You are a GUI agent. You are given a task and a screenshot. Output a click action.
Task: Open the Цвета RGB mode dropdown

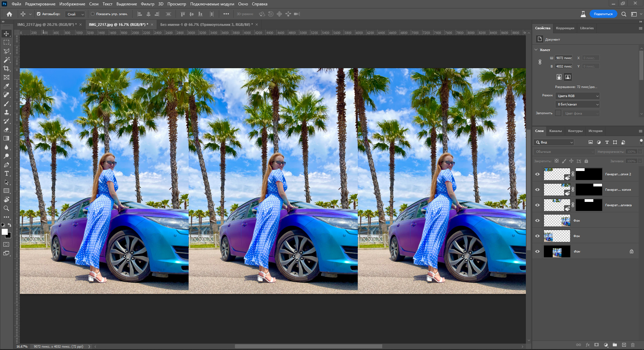point(577,96)
